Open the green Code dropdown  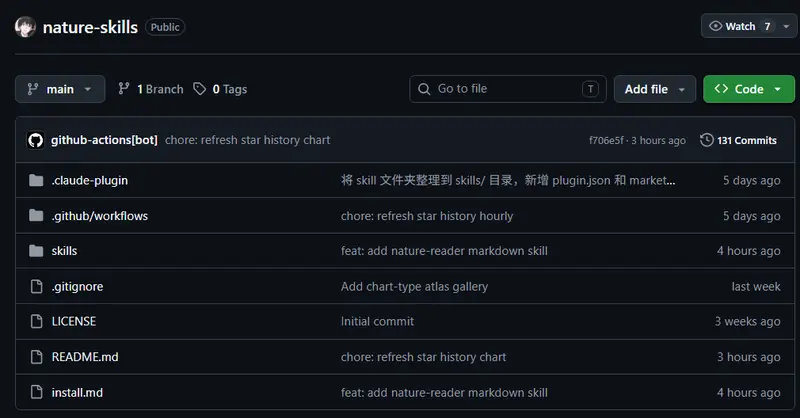[x=748, y=89]
